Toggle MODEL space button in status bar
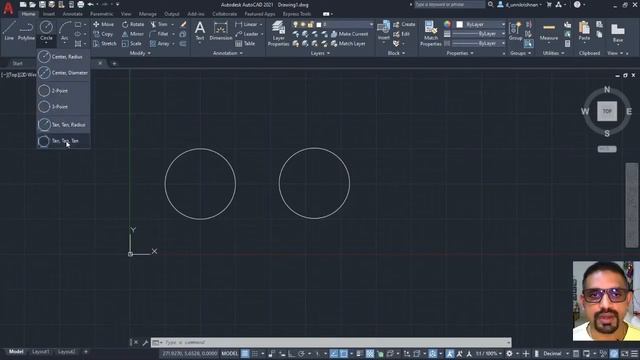The image size is (640, 360). pyautogui.click(x=229, y=353)
